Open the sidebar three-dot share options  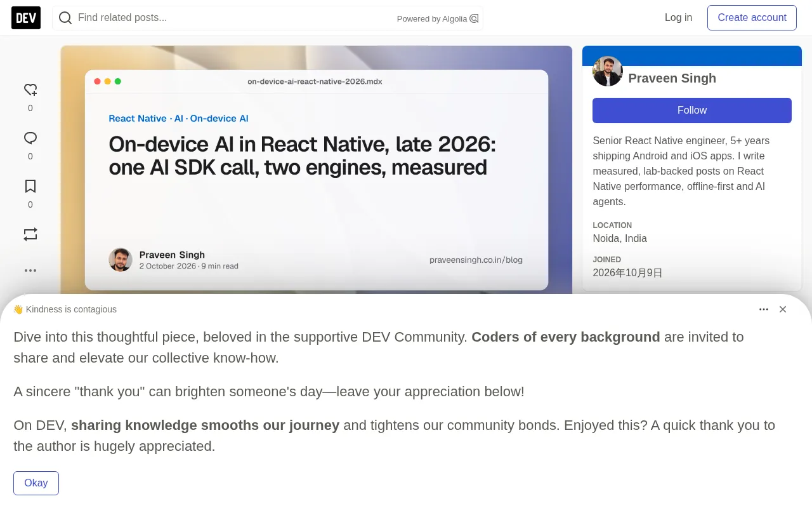coord(30,270)
